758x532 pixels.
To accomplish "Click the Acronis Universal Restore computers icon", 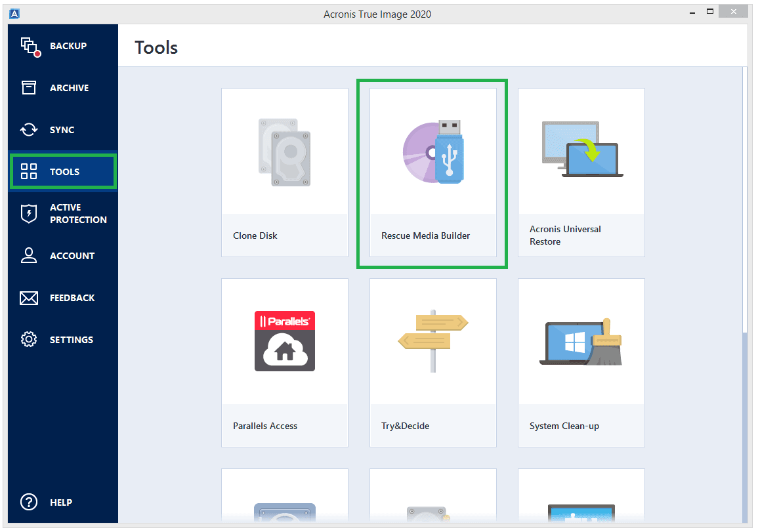I will [582, 150].
